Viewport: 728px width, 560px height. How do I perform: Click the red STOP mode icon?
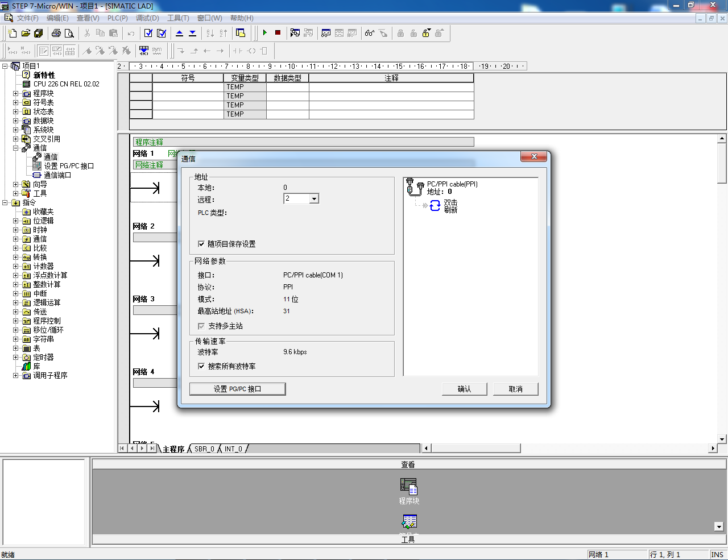coord(278,33)
